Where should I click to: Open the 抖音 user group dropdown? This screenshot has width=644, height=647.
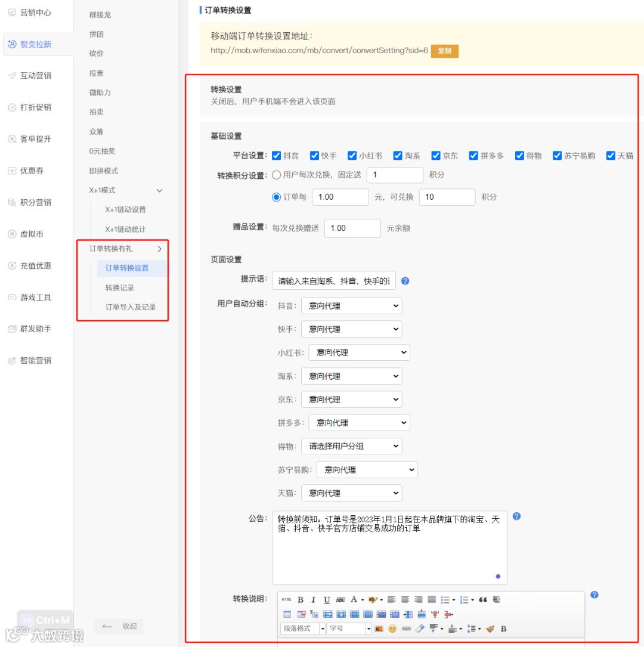(x=351, y=306)
